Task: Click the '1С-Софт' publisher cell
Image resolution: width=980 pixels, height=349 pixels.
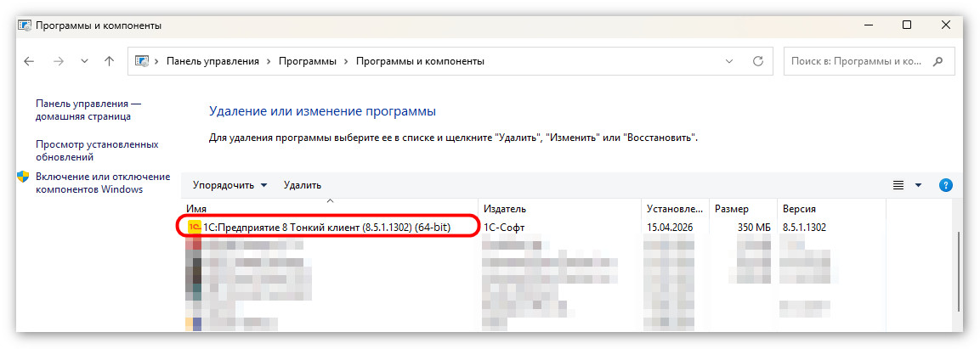Action: pos(504,228)
